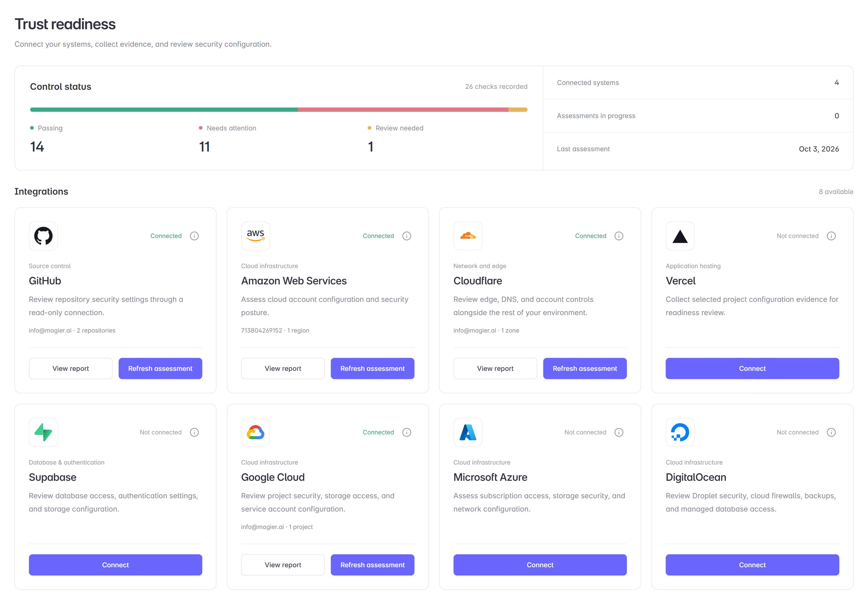Click the Connected systems row

(698, 83)
